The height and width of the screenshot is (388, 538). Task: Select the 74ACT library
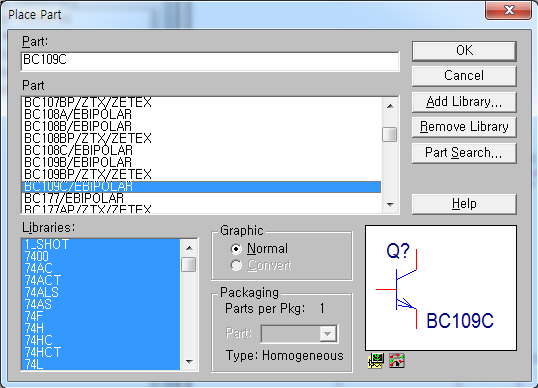pos(101,280)
